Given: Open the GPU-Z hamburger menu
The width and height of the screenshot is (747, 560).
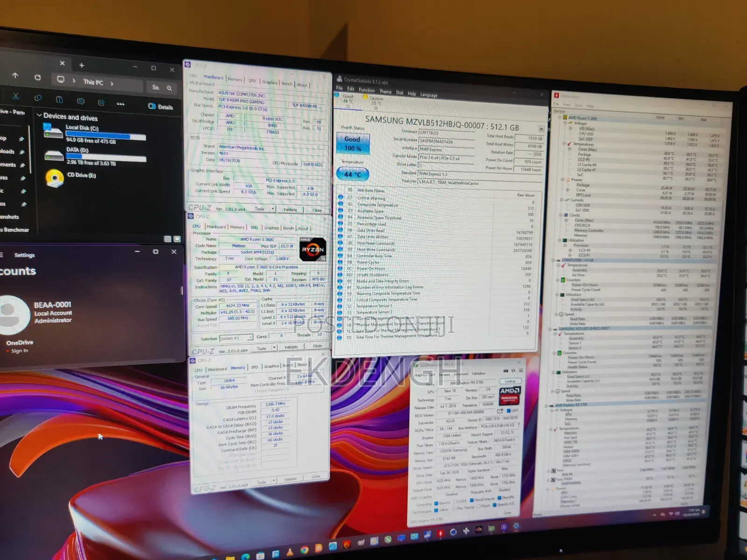Looking at the screenshot, I should pyautogui.click(x=521, y=370).
